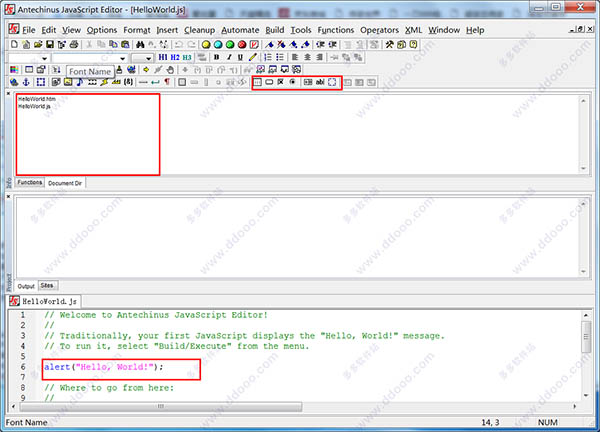This screenshot has width=600, height=432.
Task: Click the New document icon
Action: (14, 44)
